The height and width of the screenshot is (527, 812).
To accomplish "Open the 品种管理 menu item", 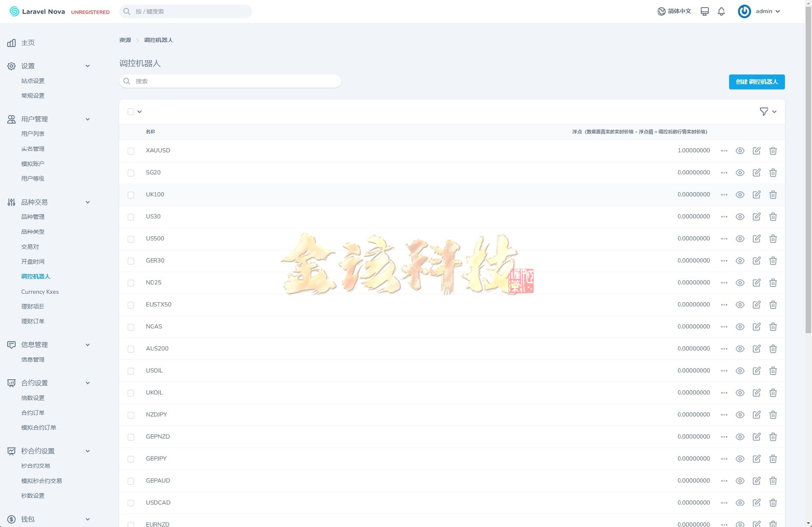I will (33, 217).
